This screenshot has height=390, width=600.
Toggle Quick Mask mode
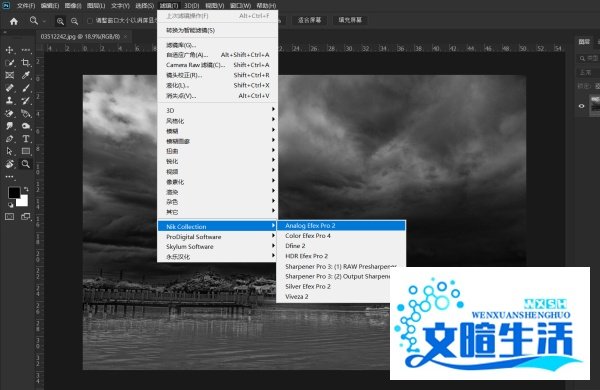tap(10, 217)
